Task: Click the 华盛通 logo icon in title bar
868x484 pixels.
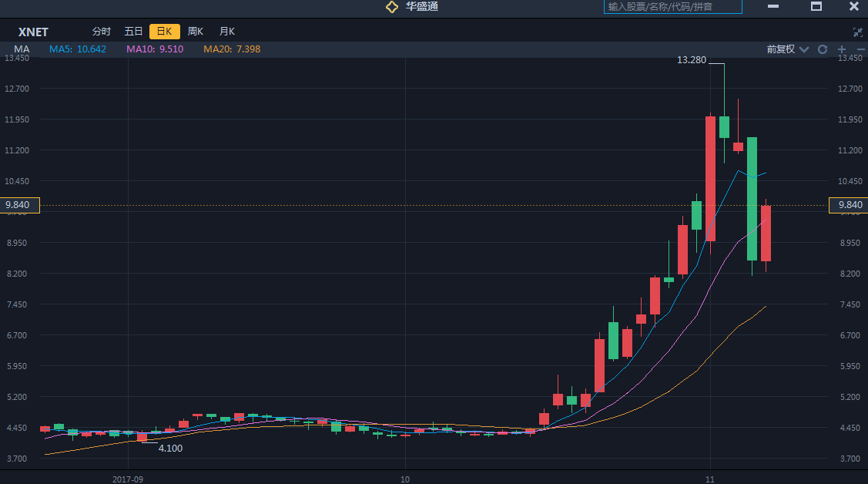Action: [392, 7]
